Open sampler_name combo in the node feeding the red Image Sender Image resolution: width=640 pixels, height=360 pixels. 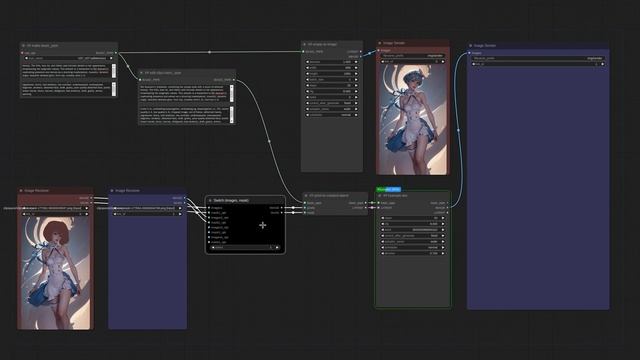(x=332, y=109)
